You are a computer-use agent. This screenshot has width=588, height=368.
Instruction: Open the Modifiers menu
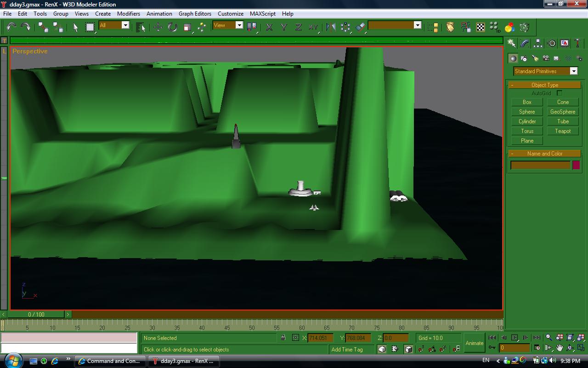point(128,14)
